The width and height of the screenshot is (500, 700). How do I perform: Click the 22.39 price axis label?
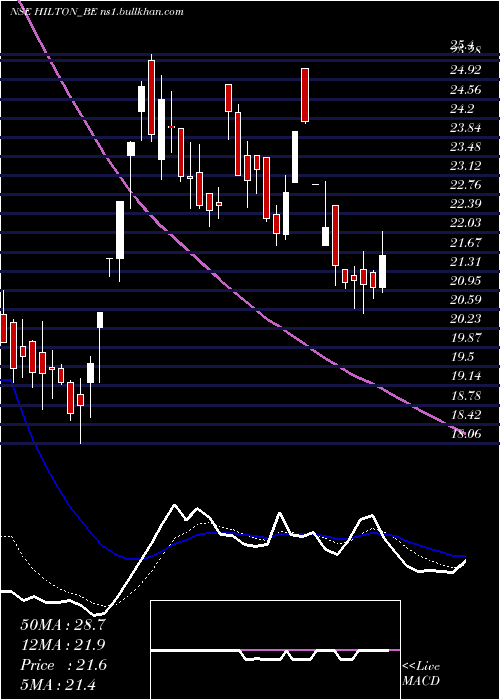tap(466, 204)
